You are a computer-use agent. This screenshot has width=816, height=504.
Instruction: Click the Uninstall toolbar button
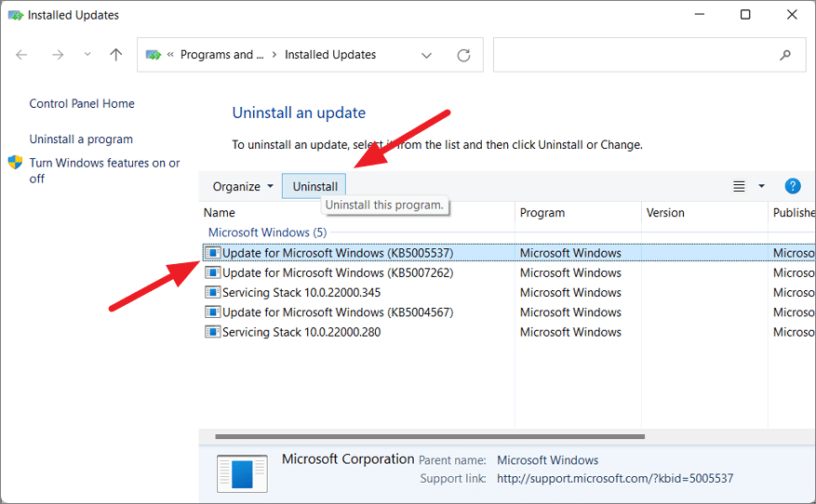coord(314,186)
